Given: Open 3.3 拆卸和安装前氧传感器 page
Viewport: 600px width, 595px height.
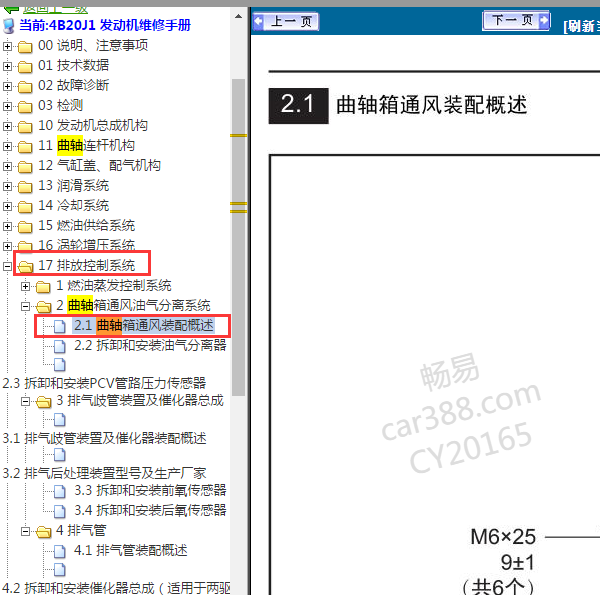Looking at the screenshot, I should 150,490.
